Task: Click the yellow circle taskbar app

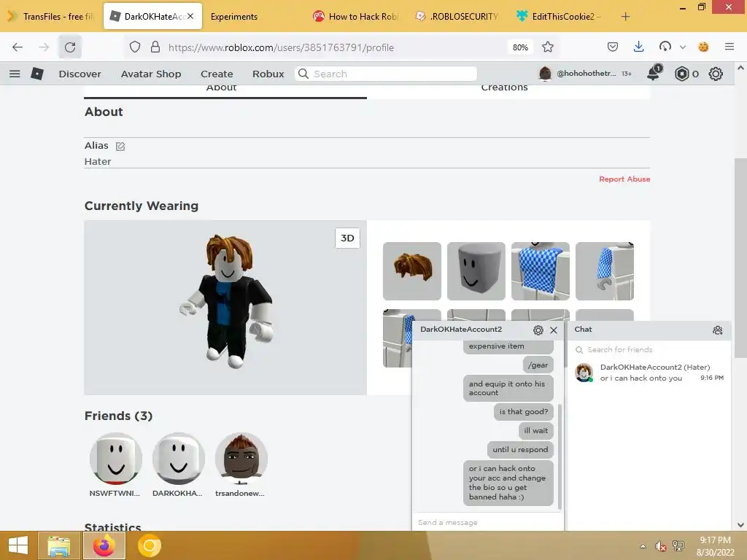Action: click(149, 545)
